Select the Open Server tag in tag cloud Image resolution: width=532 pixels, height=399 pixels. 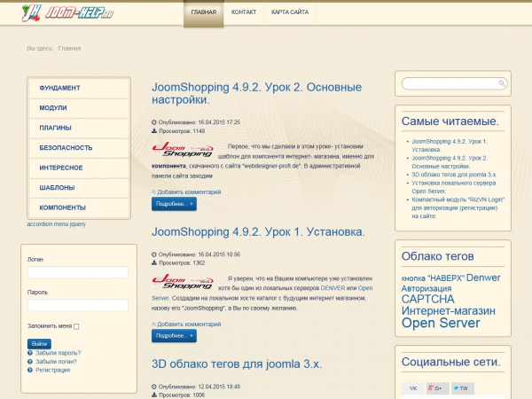click(x=441, y=324)
